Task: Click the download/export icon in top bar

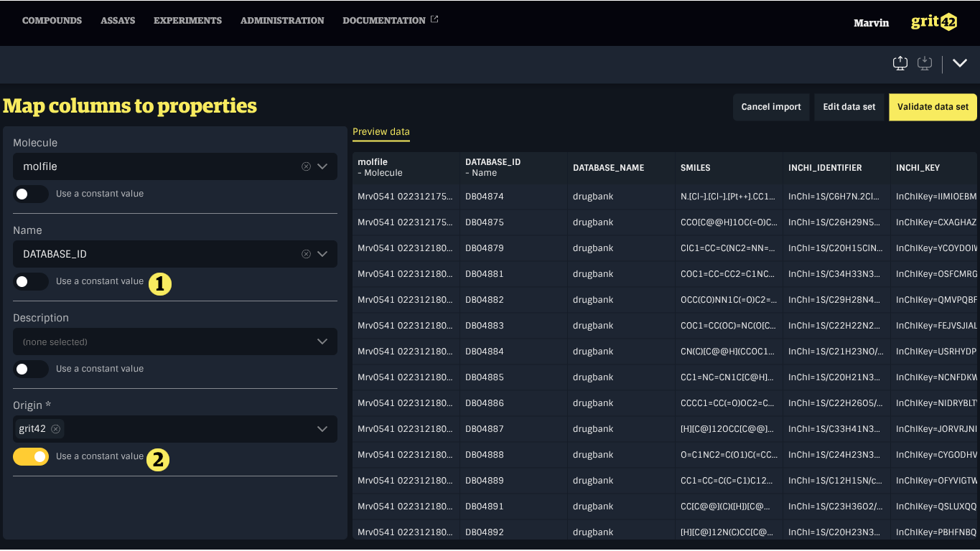Action: [x=925, y=63]
